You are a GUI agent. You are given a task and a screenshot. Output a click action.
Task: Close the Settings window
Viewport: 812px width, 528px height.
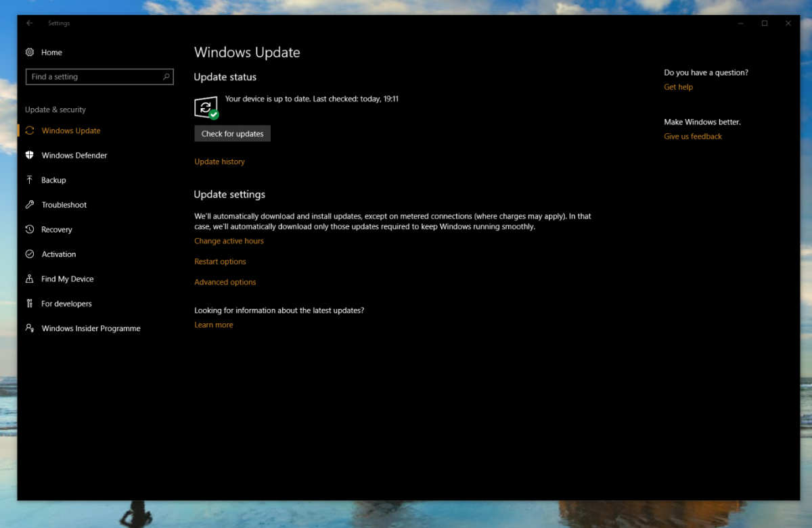[788, 23]
